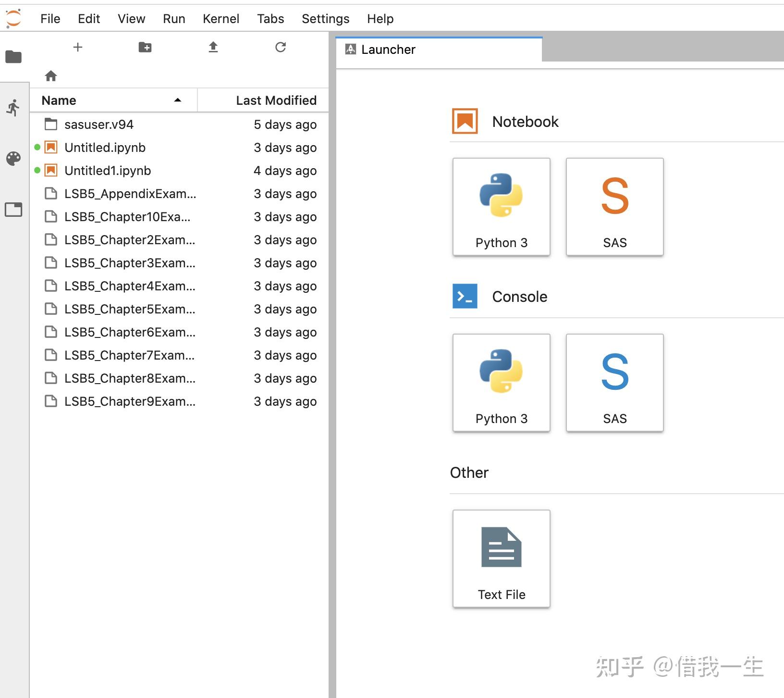Open the running kernels sidebar panel
Image resolution: width=784 pixels, height=698 pixels.
click(x=13, y=107)
